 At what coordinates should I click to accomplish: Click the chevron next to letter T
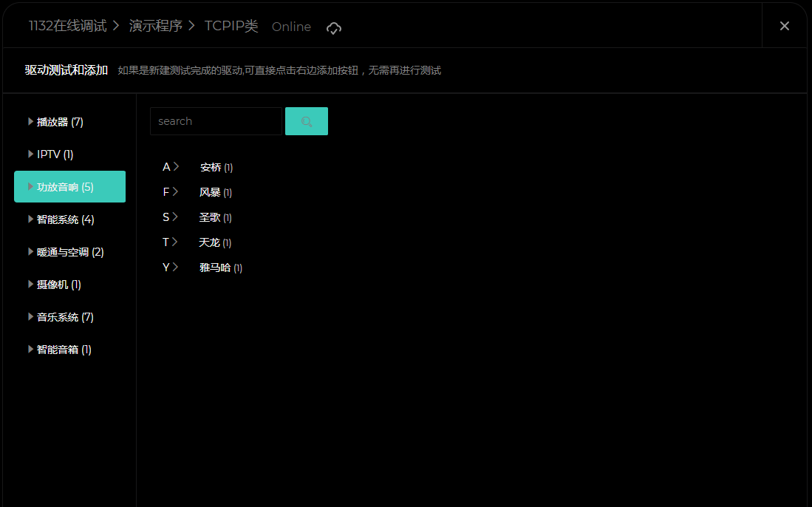175,242
